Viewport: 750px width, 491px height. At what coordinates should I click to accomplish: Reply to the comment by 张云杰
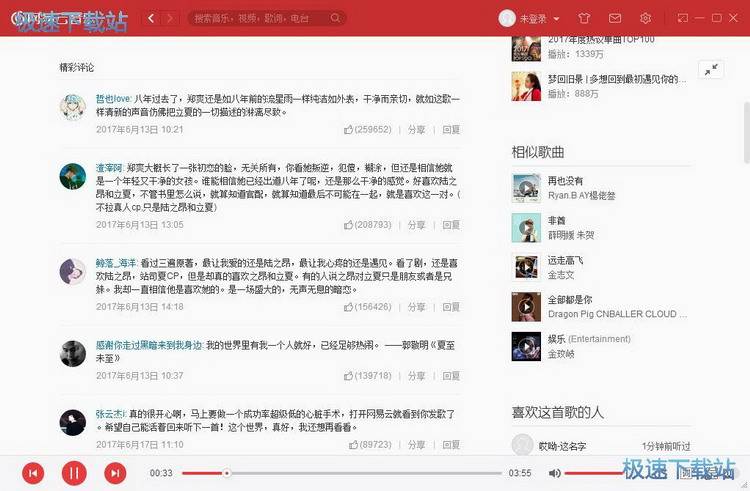(451, 444)
